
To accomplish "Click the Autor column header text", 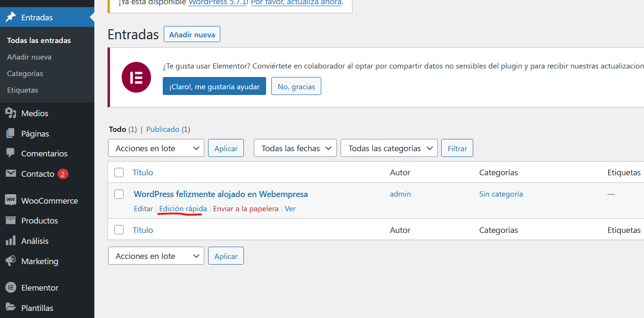I will [400, 172].
